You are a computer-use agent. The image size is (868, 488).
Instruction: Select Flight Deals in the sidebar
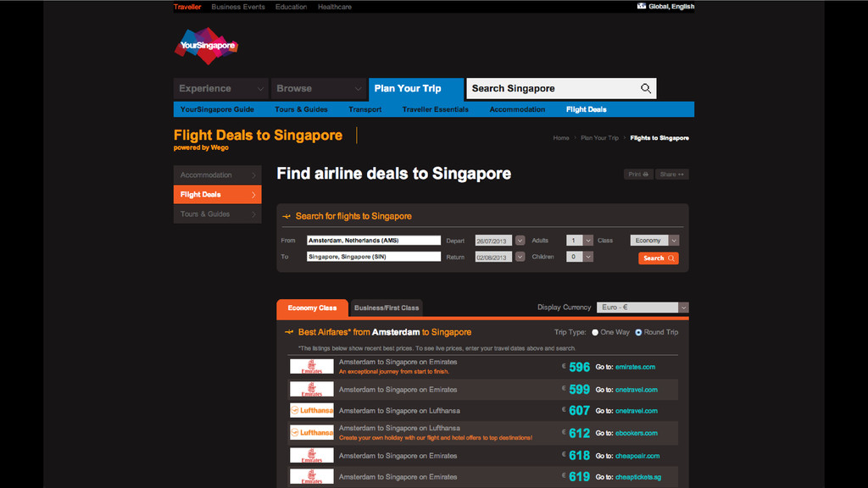(218, 195)
